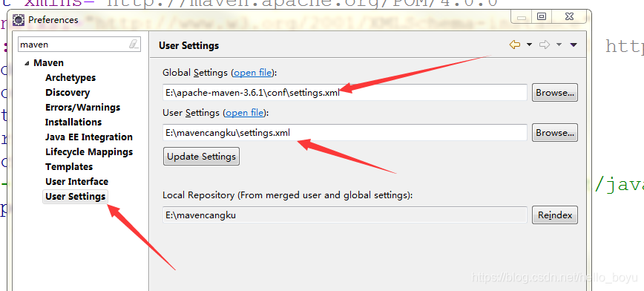Open the Archetypes preferences page
The width and height of the screenshot is (644, 291).
click(70, 78)
